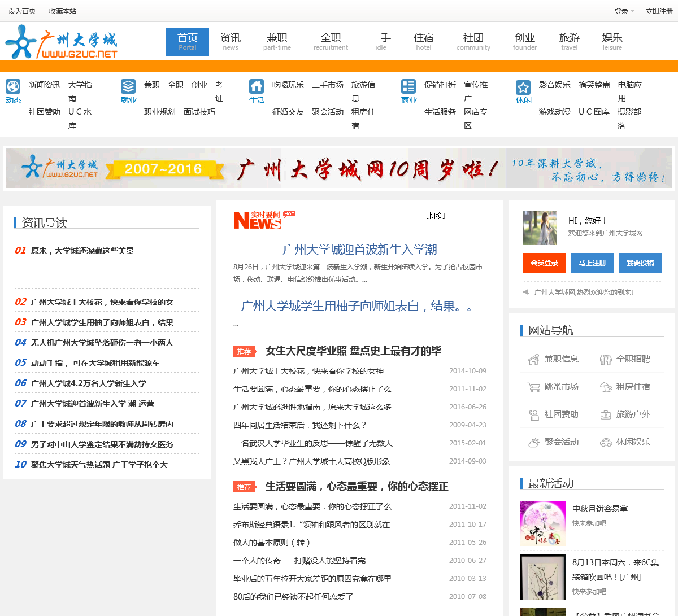Click the 动态 globe icon
Image resolution: width=678 pixels, height=616 pixels.
click(13, 86)
